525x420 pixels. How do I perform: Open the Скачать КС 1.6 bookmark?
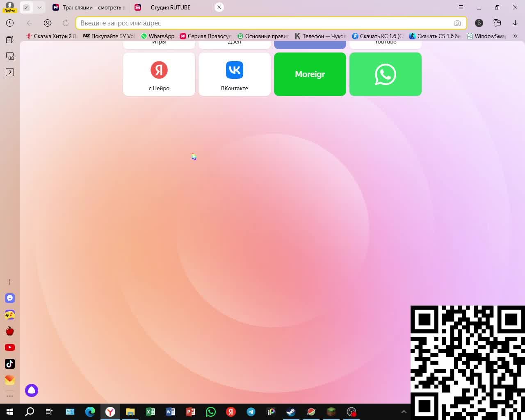378,36
